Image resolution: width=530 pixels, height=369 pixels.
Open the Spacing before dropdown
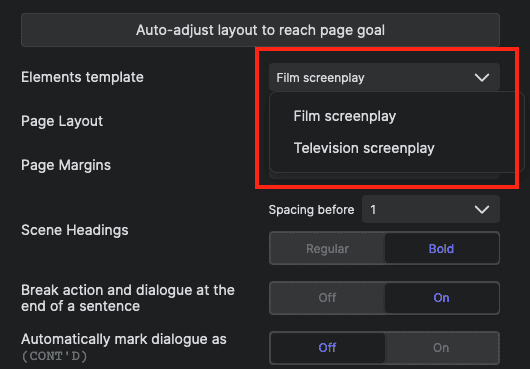(431, 210)
